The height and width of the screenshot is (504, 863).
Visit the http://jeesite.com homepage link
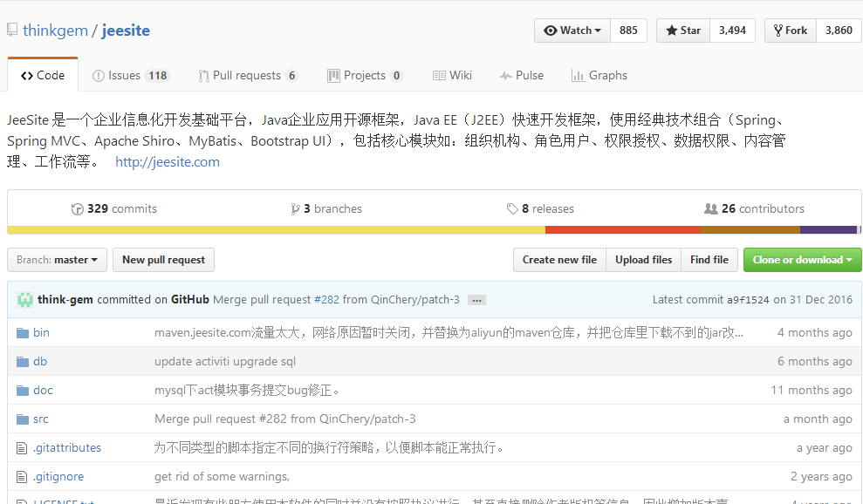[168, 162]
